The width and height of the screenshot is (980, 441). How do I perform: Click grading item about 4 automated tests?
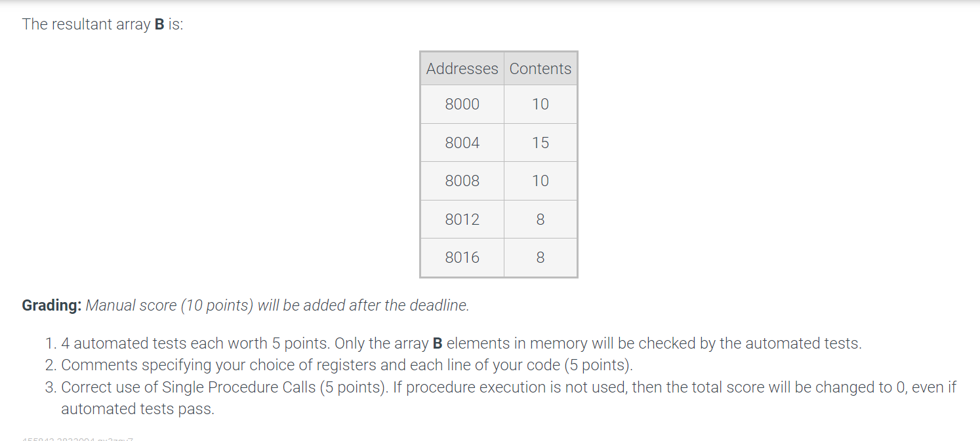pyautogui.click(x=461, y=343)
